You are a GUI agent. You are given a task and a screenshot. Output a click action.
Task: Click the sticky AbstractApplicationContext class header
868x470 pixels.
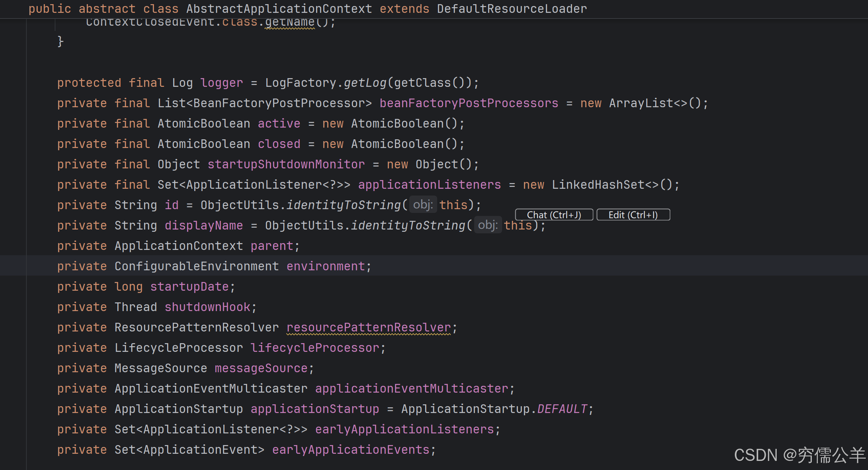point(279,9)
